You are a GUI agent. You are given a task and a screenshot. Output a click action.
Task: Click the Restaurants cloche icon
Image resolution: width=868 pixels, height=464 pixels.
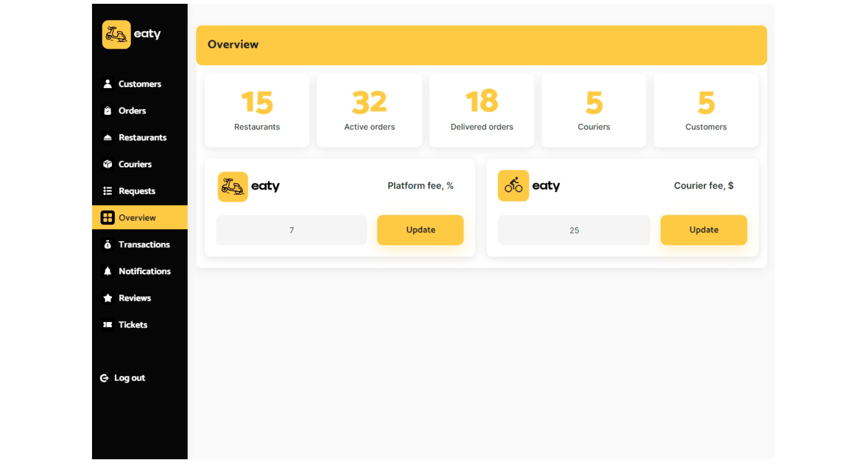[108, 138]
